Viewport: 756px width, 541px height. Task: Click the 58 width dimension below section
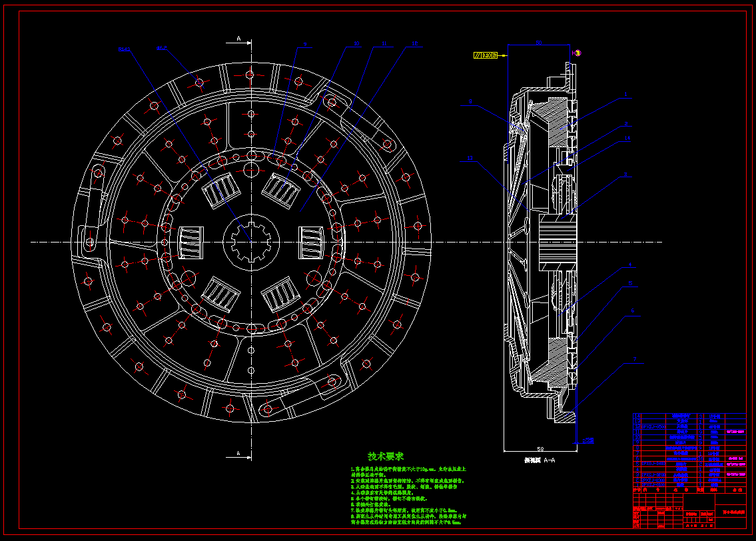(540, 448)
